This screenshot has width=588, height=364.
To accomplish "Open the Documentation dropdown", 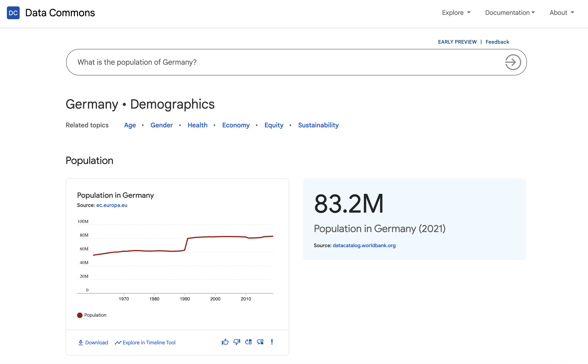I will click(x=510, y=13).
